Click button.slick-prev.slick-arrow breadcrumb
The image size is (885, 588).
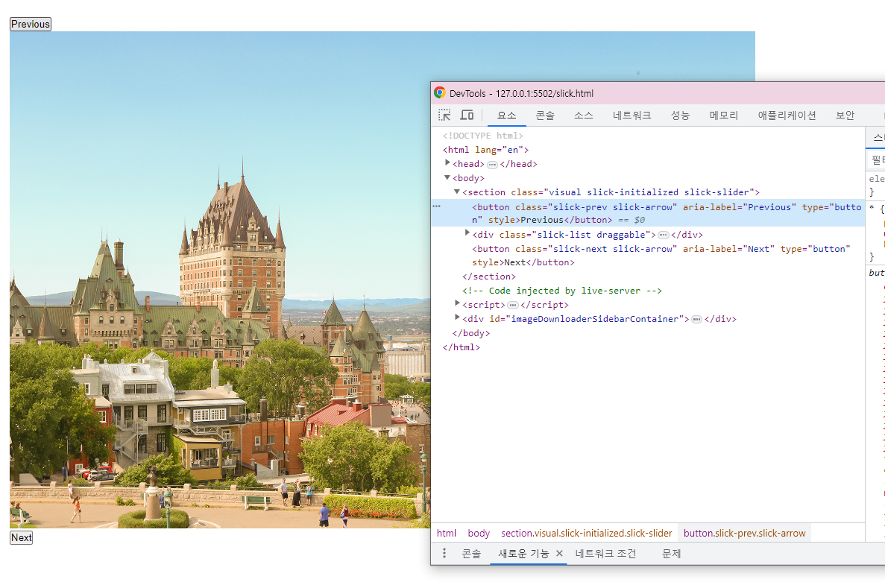pos(745,534)
